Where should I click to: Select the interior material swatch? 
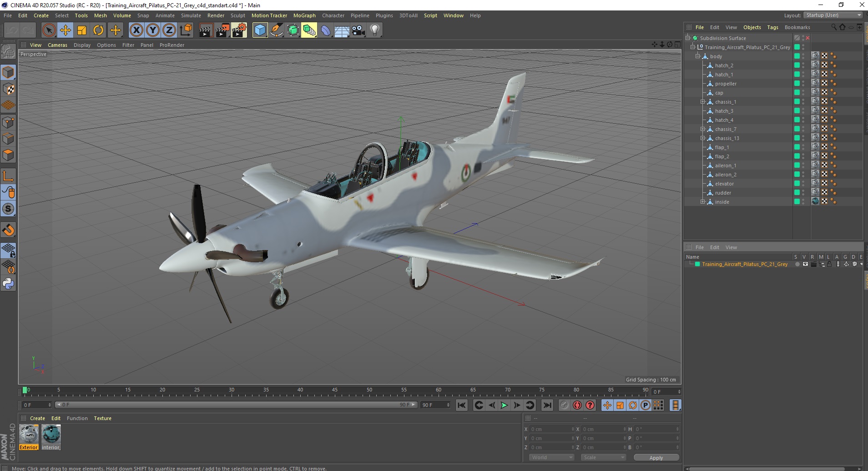click(51, 437)
